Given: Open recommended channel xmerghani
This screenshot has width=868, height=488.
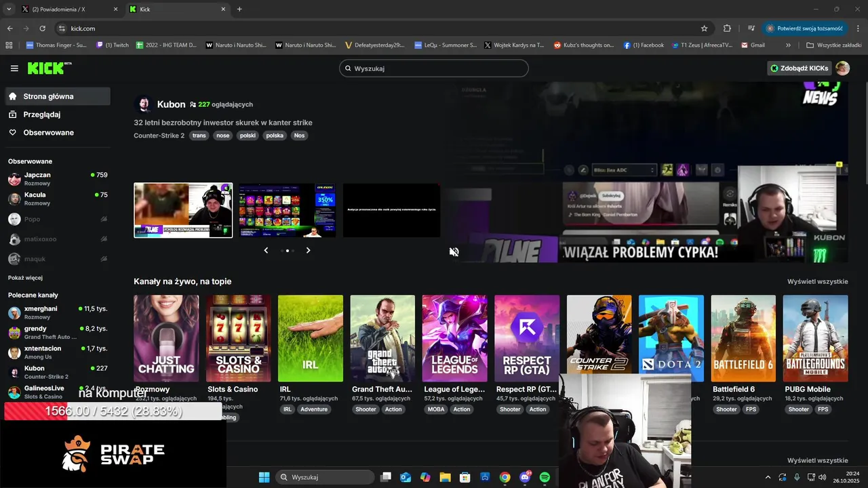Looking at the screenshot, I should point(57,312).
